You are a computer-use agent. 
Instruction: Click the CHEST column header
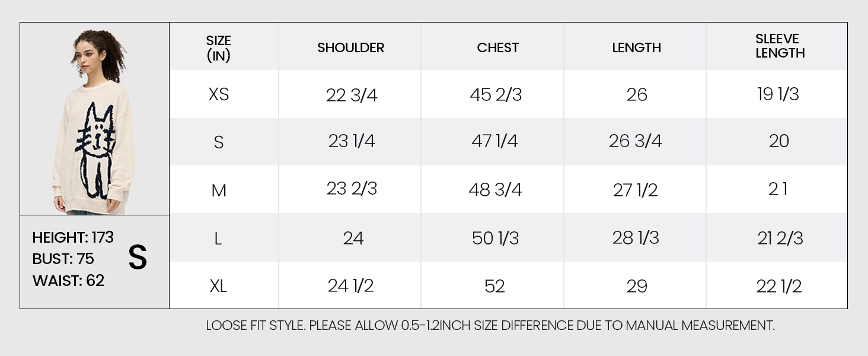tap(497, 47)
